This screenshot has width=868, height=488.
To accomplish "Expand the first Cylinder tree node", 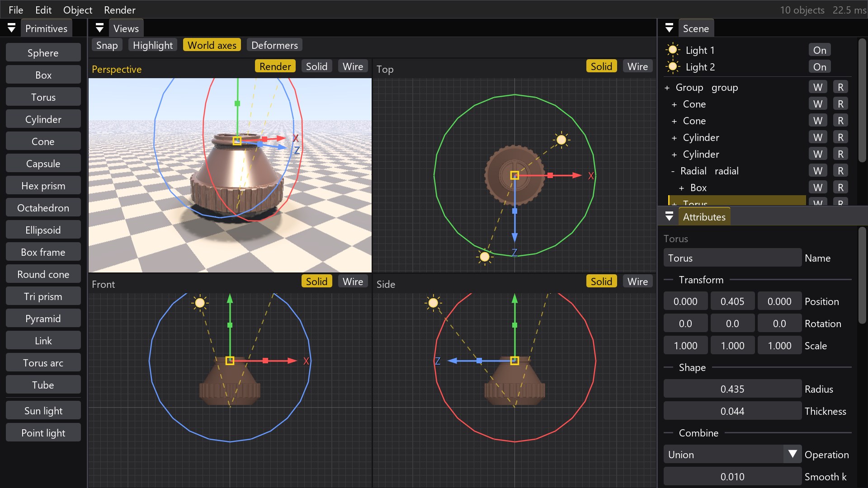I will tap(674, 138).
